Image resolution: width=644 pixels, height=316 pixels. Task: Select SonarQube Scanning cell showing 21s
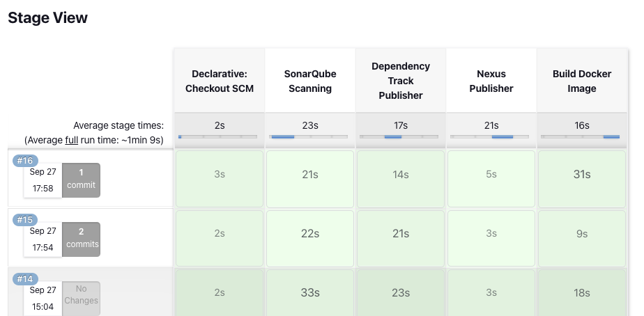(x=310, y=179)
